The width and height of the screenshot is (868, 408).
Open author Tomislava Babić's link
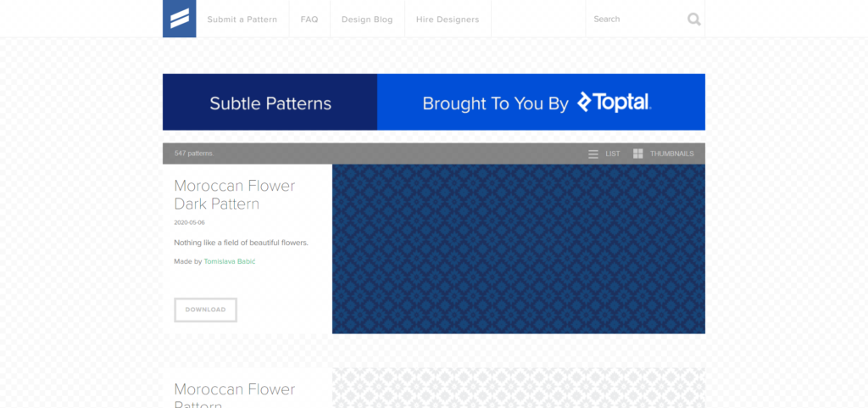click(229, 261)
